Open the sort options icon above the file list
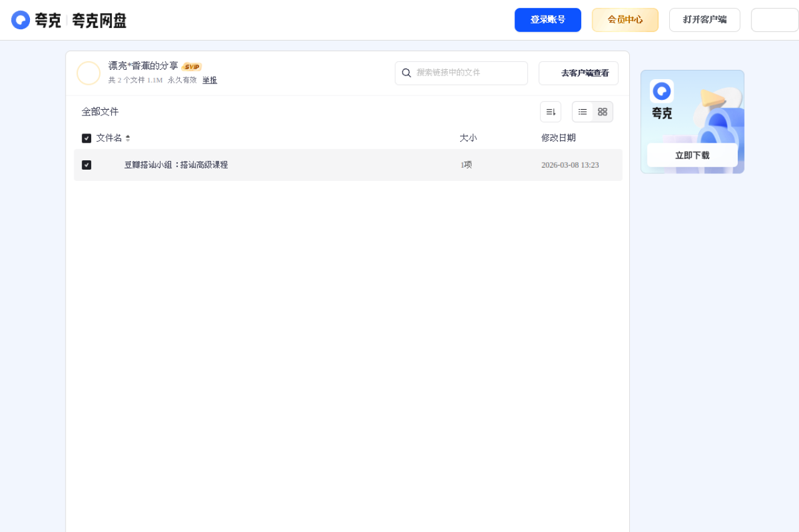799x532 pixels. (550, 111)
